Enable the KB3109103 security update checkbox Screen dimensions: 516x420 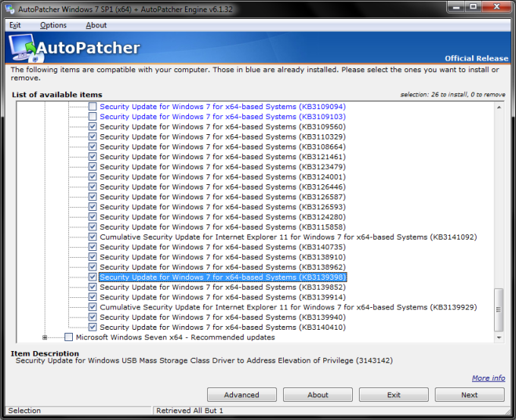click(93, 117)
